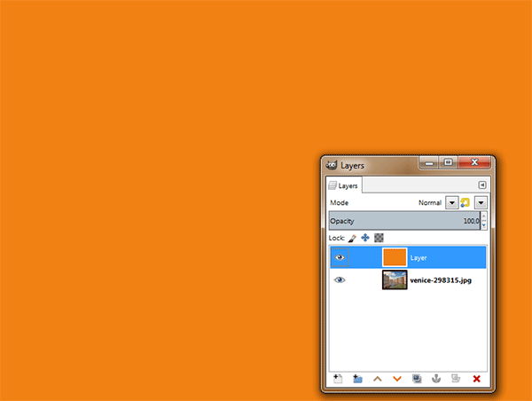Maximize the Layers window
Screen dimensions: 532x401
(448, 162)
